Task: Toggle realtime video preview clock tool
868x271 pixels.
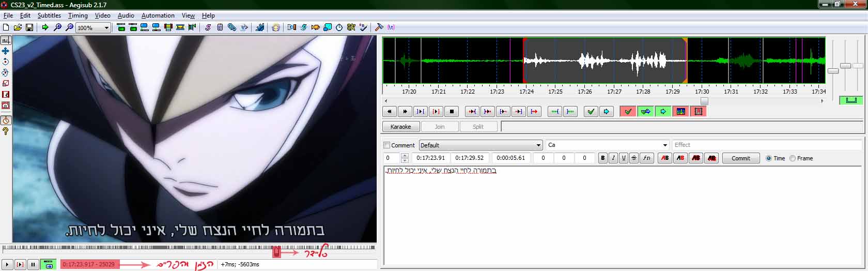Action: click(x=6, y=121)
